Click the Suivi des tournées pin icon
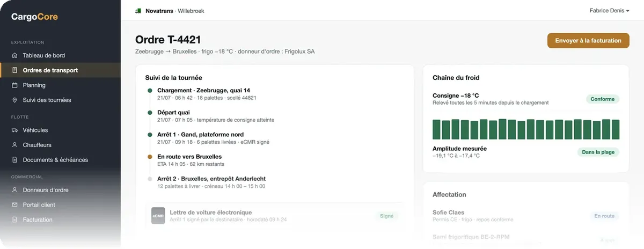This screenshot has height=249, width=644. (x=14, y=100)
